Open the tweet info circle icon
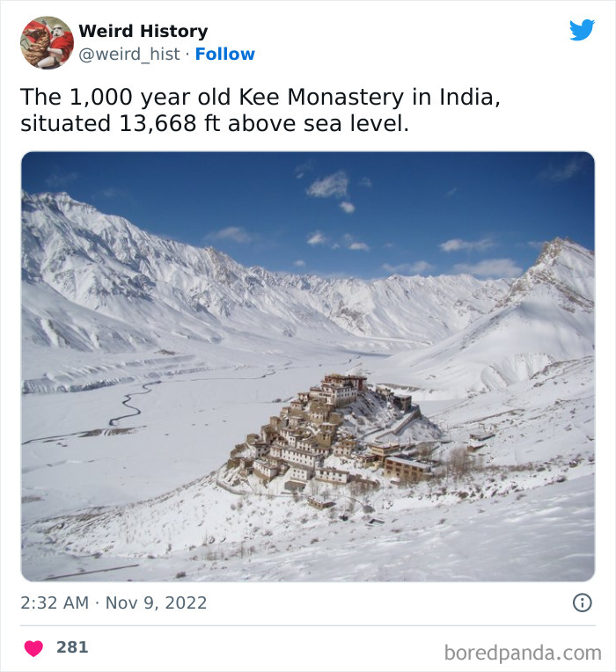The image size is (616, 672). pyautogui.click(x=582, y=603)
